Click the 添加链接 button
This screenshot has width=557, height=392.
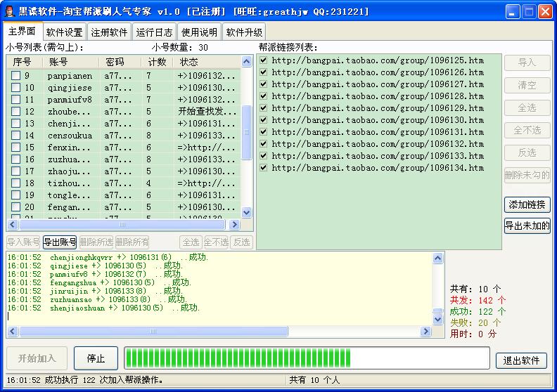(527, 204)
